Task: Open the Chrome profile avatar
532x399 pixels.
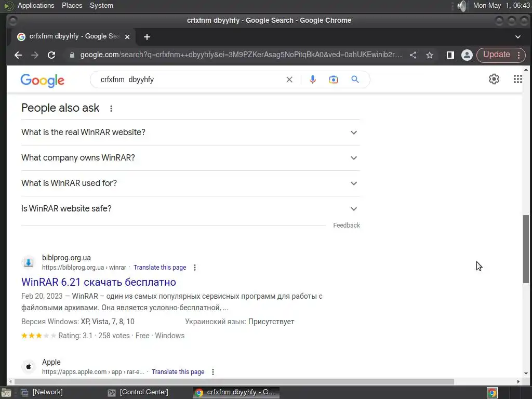Action: [x=467, y=55]
